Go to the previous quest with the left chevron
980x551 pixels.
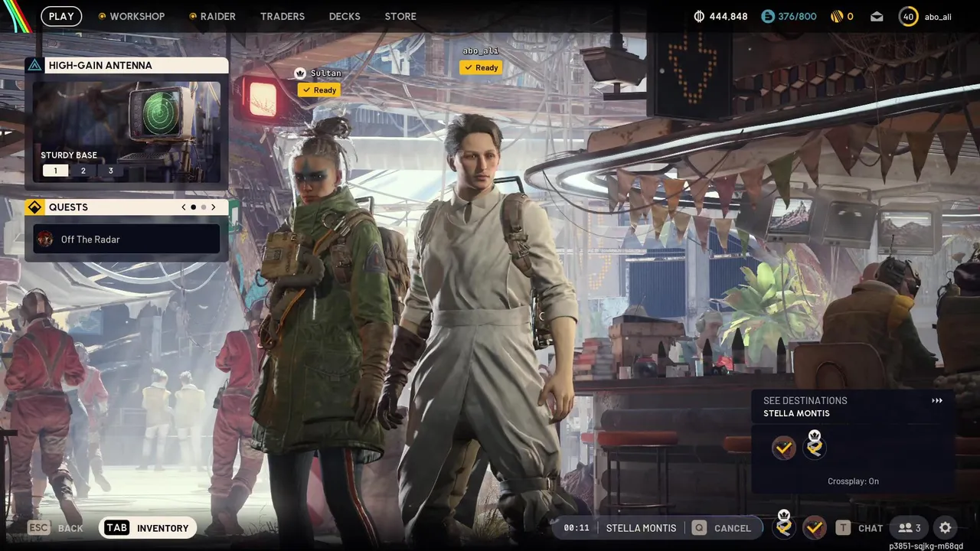point(184,207)
